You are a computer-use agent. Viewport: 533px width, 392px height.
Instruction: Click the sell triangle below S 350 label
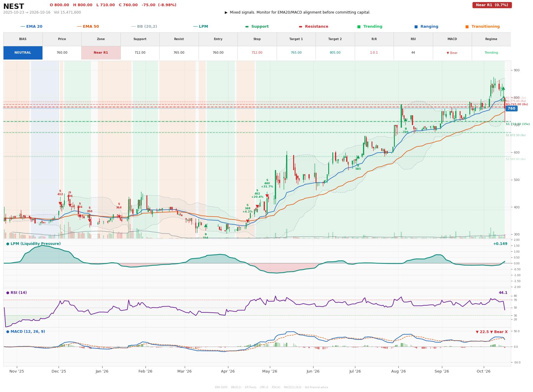90,221
